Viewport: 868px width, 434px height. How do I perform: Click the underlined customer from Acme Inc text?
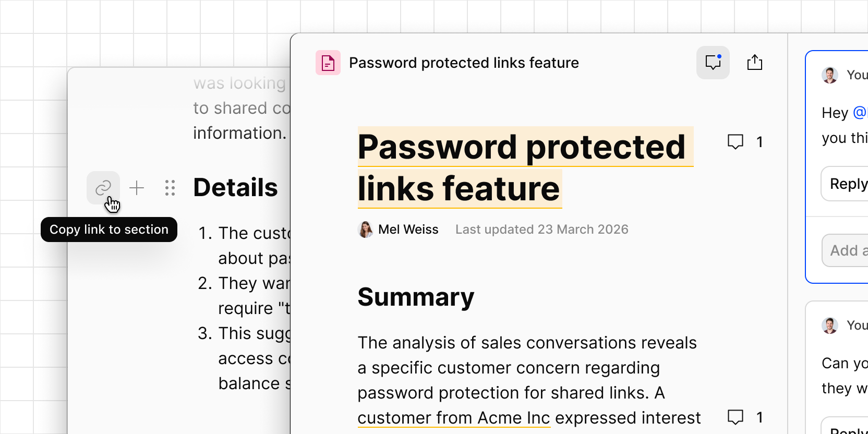point(454,418)
